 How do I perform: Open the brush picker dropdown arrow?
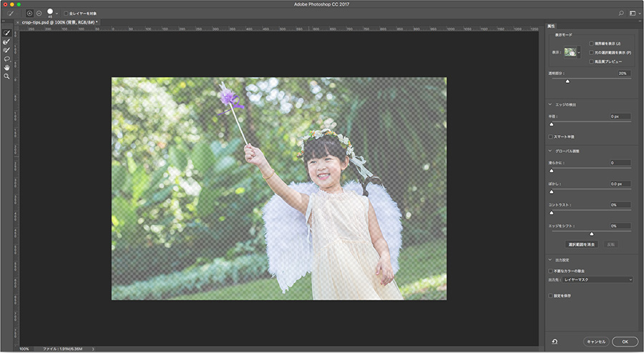57,14
